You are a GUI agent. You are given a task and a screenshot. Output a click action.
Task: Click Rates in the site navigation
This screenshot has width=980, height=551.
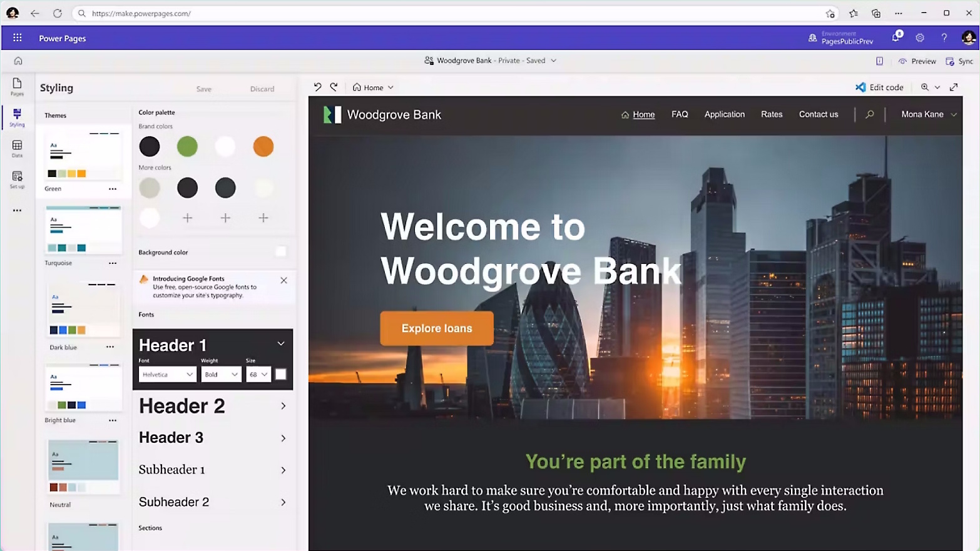point(772,114)
